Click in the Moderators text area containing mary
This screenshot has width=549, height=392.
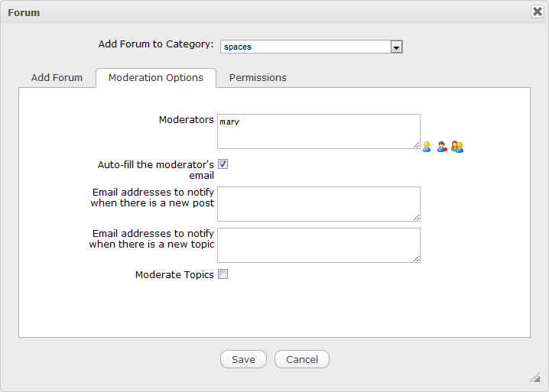coord(319,131)
